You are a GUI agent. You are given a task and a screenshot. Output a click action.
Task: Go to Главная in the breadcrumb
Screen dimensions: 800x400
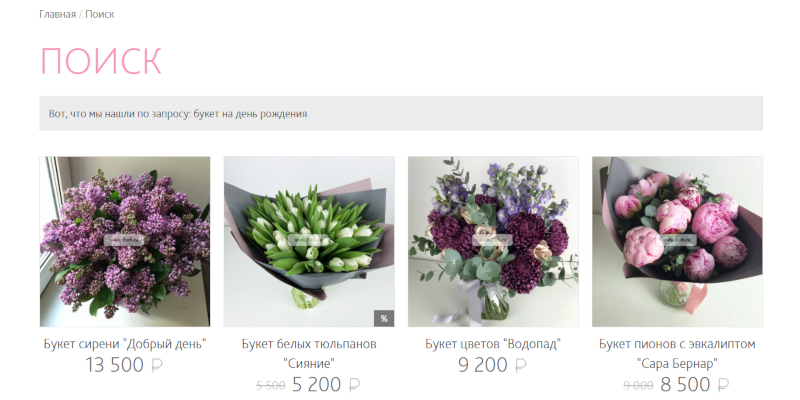[x=58, y=14]
